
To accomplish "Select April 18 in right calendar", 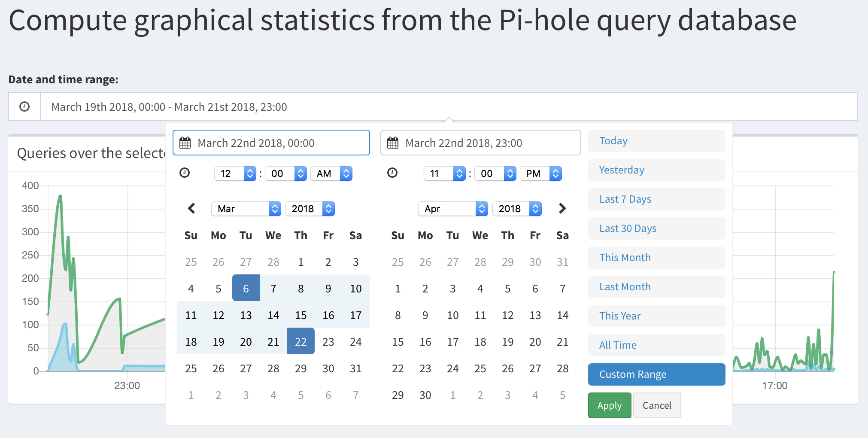I will pyautogui.click(x=480, y=342).
